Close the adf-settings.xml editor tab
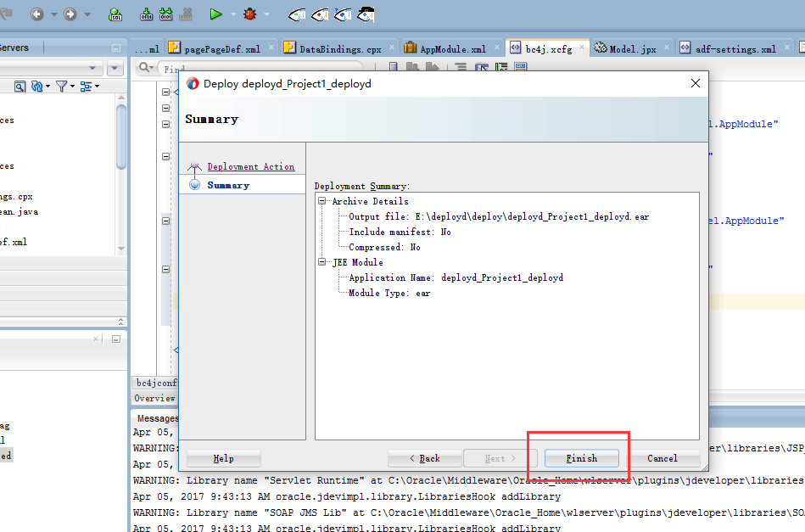 click(787, 48)
